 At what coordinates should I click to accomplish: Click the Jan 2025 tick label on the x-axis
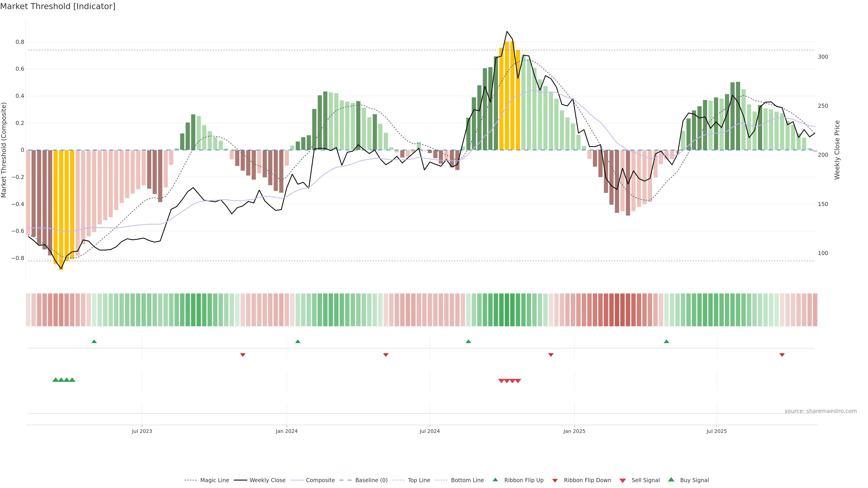(574, 431)
